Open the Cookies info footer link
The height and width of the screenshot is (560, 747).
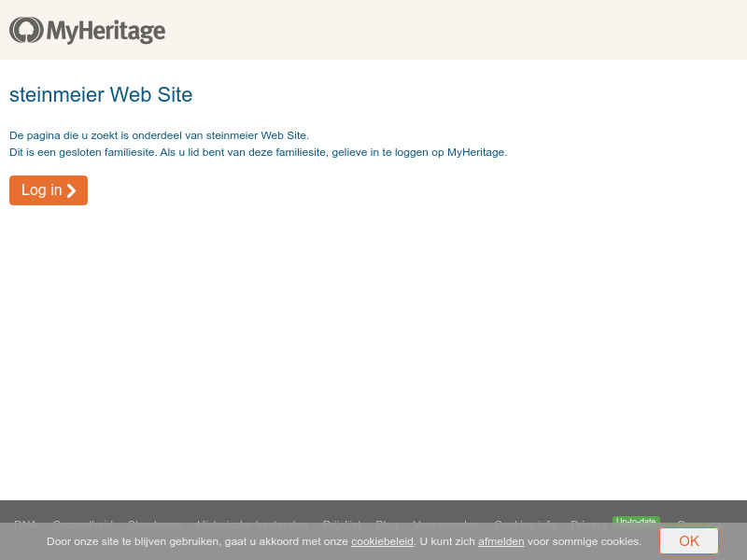click(x=524, y=525)
